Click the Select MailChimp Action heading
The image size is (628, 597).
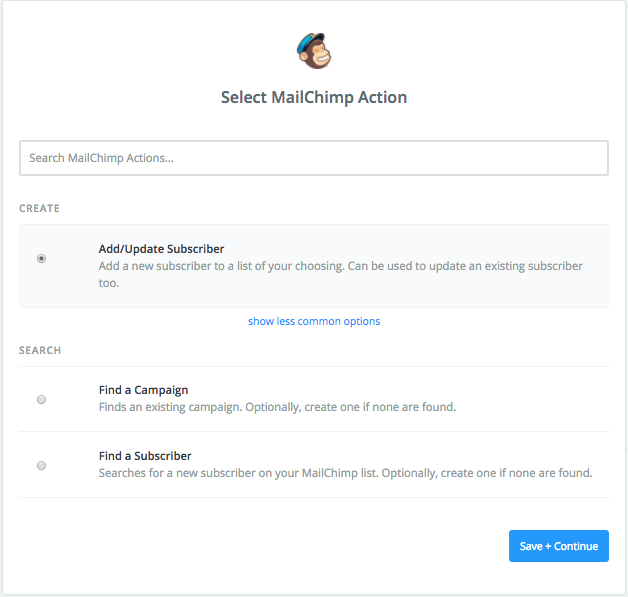pos(314,98)
